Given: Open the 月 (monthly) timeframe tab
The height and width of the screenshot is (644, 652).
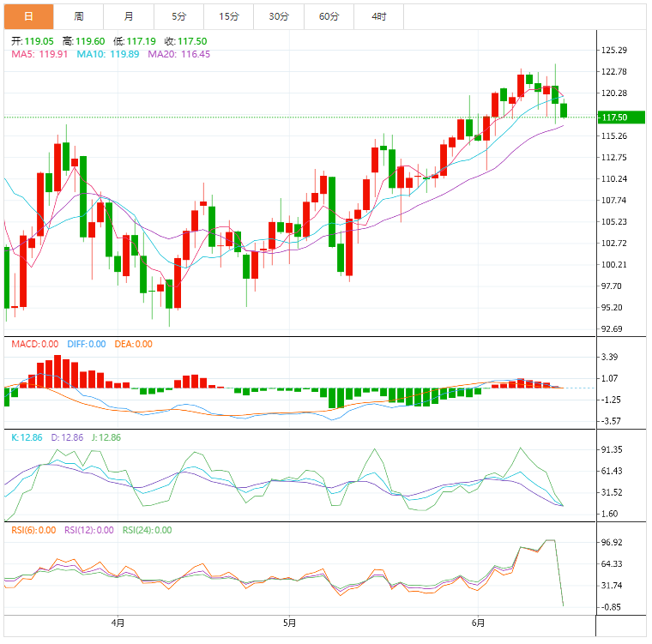Looking at the screenshot, I should coord(129,16).
